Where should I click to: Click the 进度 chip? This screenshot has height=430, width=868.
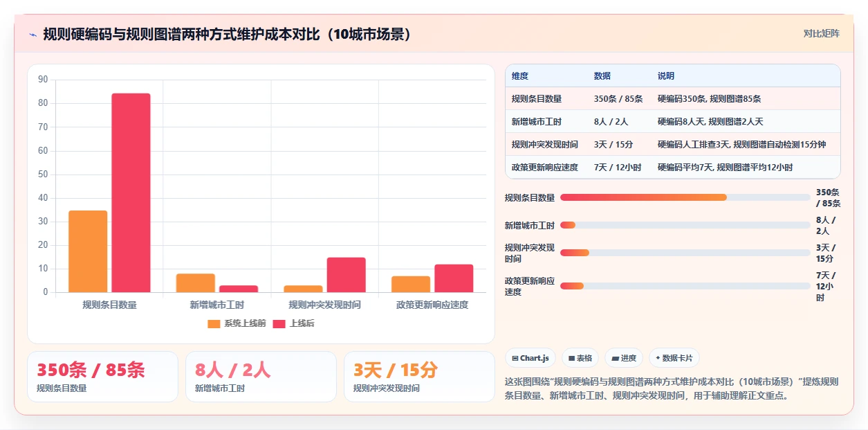coord(624,358)
